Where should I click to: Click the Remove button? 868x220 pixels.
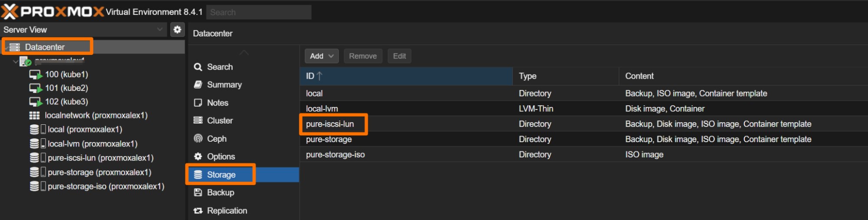click(x=363, y=56)
